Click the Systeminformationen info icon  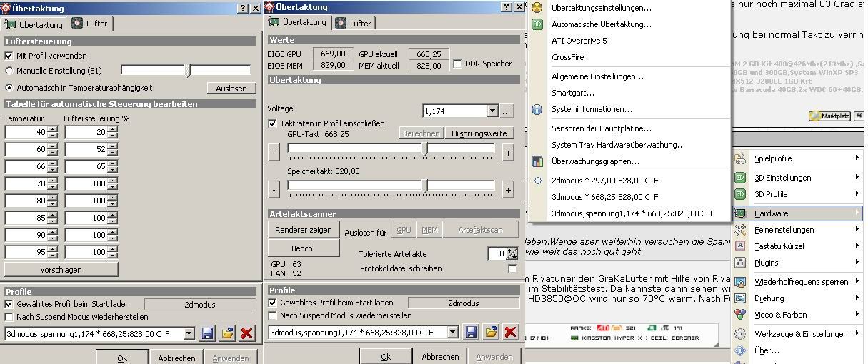point(537,110)
